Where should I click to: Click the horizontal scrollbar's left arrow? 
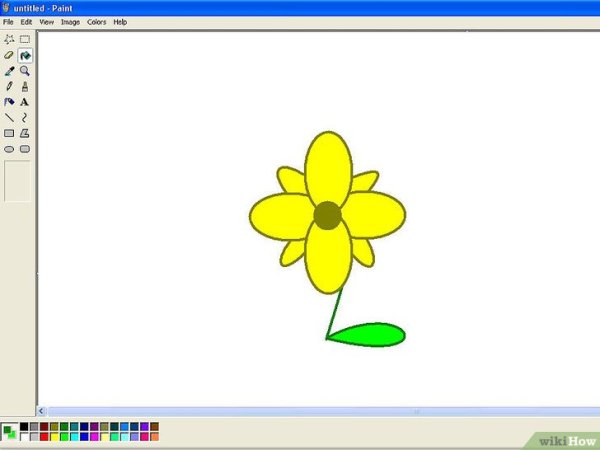42,412
